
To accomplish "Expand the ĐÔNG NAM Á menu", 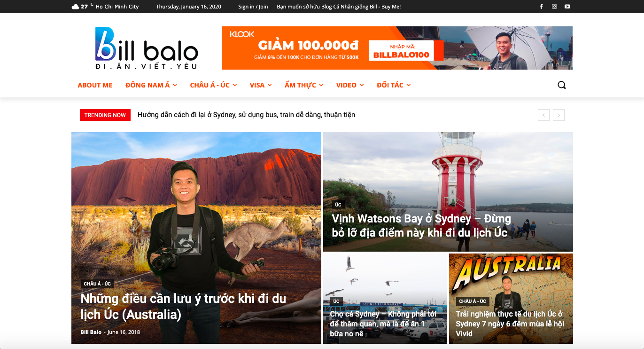I will 151,85.
